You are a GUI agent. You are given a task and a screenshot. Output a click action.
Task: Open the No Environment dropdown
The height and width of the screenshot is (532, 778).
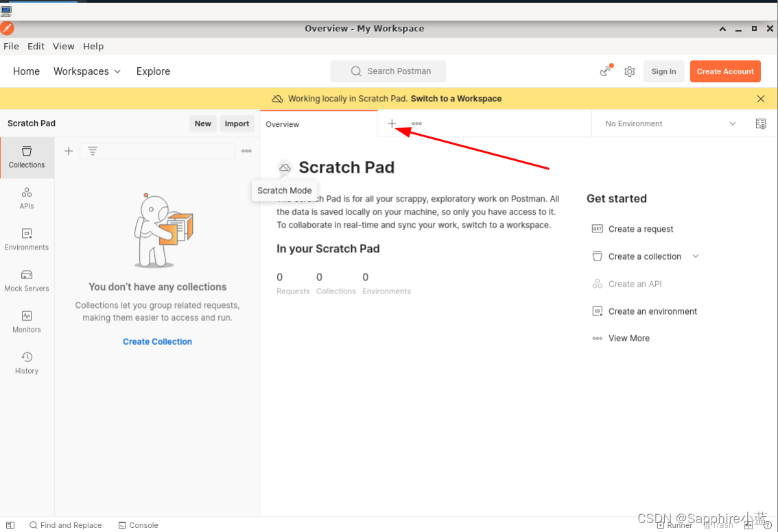tap(670, 123)
